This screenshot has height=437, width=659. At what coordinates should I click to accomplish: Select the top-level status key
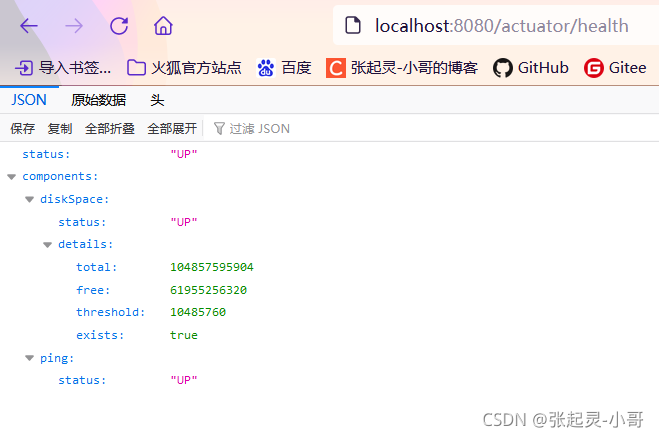46,154
